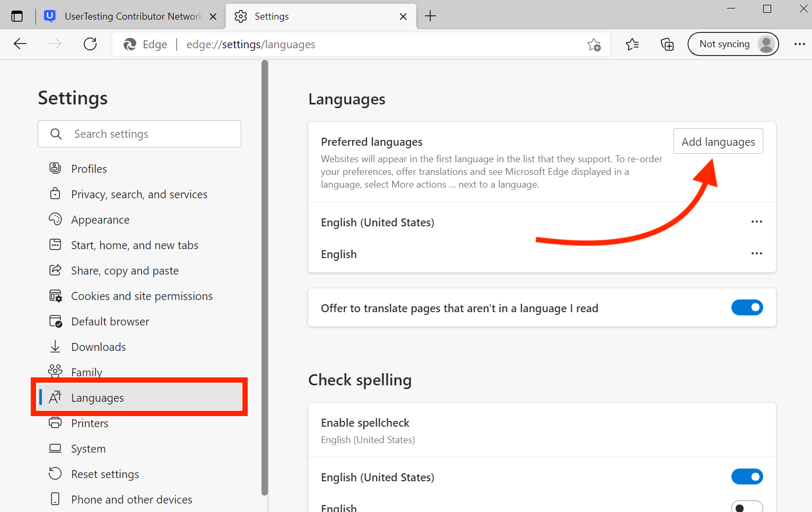Click the Phone and other devices icon

(55, 499)
